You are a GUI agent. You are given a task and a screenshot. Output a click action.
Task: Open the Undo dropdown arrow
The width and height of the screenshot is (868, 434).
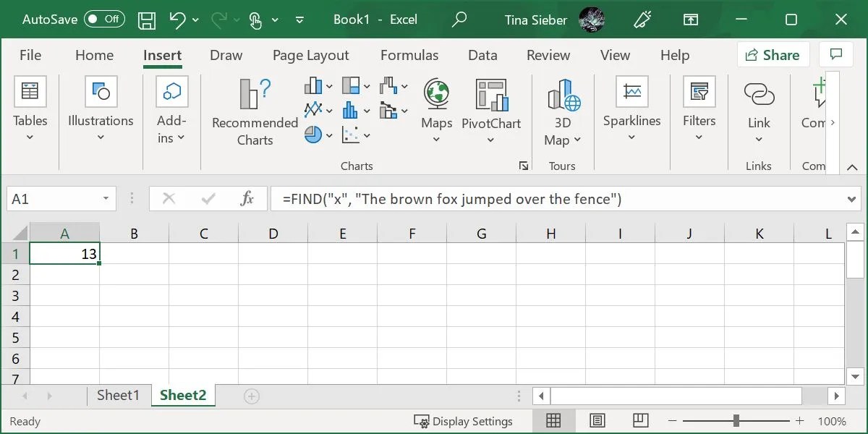pyautogui.click(x=195, y=20)
